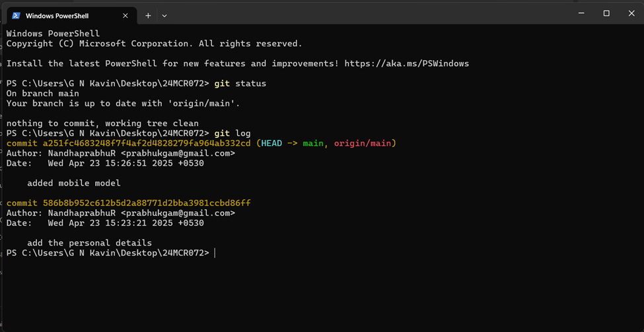Click 'nothing to commit, working tree clean'
Image resolution: width=644 pixels, height=332 pixels.
(102, 123)
